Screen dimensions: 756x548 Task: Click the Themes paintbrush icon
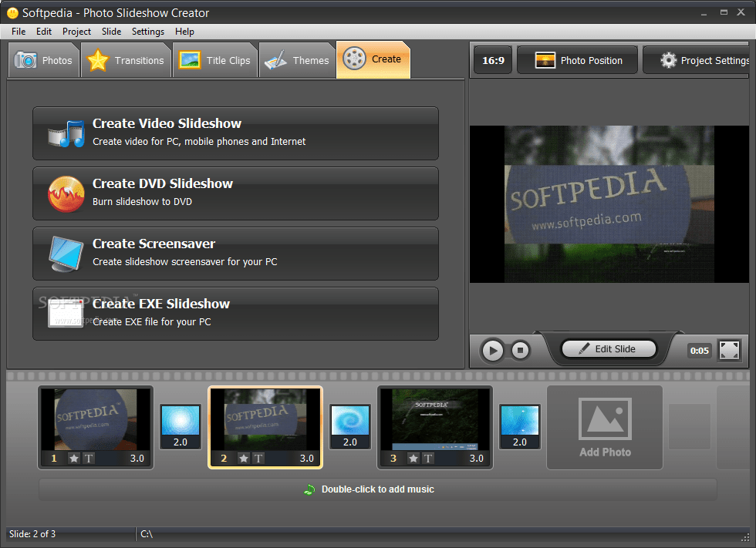click(x=276, y=61)
